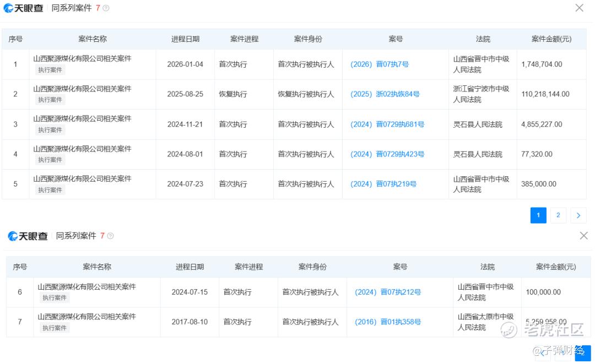595x364 pixels.
Task: Open case link (2025) 浙02执恢84号
Action: pos(385,94)
